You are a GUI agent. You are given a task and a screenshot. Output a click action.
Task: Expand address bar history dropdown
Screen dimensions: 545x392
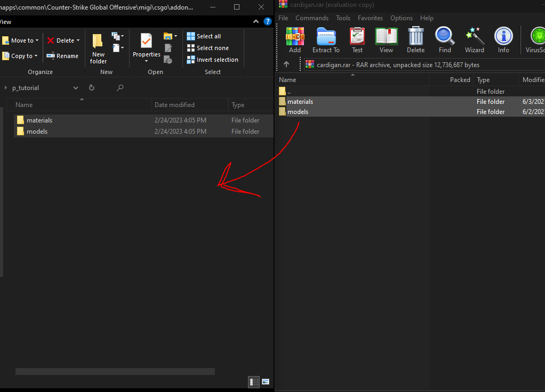pos(75,88)
